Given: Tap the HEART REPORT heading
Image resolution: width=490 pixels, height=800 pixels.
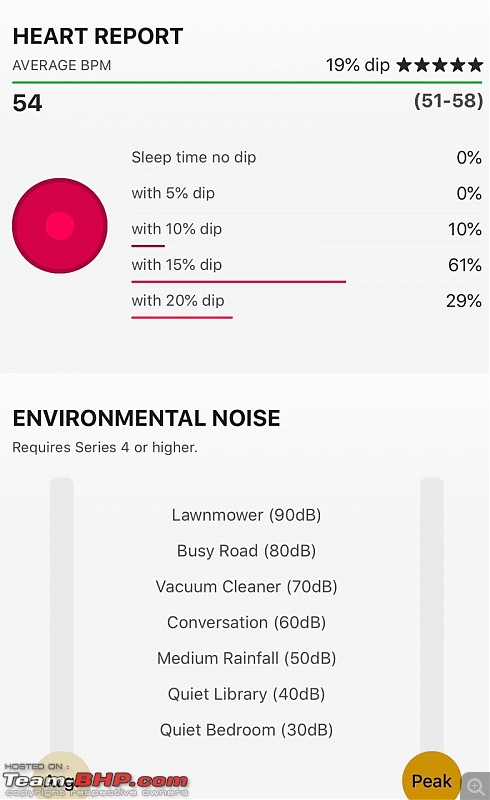Looking at the screenshot, I should (98, 36).
